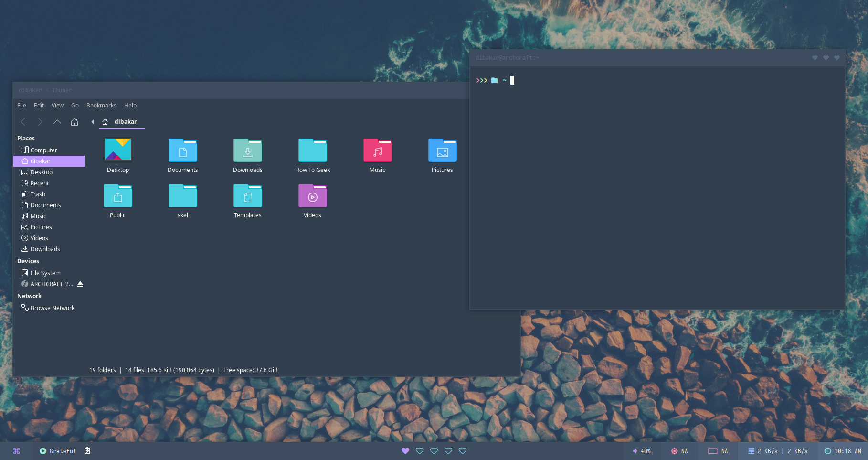868x460 pixels.
Task: Switch to the first workspace heart
Action: coord(405,451)
